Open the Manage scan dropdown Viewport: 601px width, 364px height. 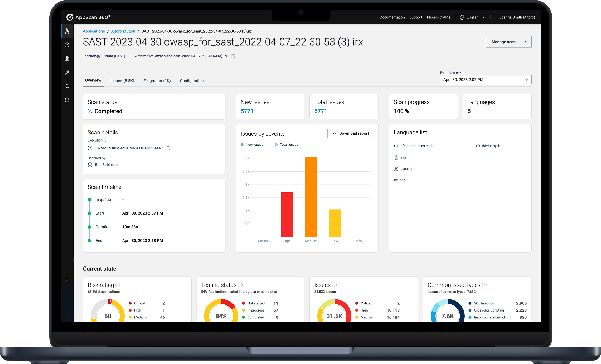(508, 42)
